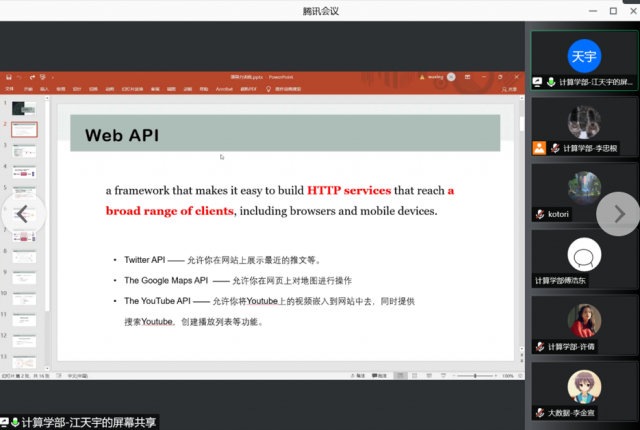Click the undo icon in PowerPoint quick access
640x430 pixels.
tap(19, 77)
